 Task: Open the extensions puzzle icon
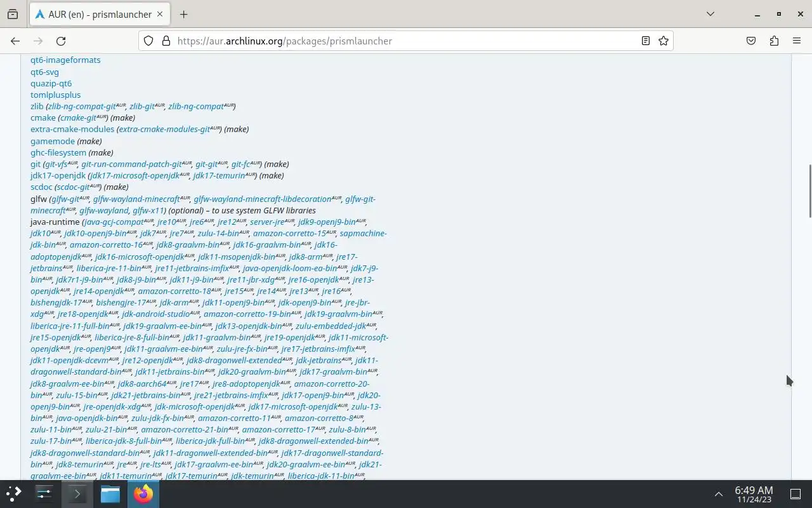tap(774, 41)
